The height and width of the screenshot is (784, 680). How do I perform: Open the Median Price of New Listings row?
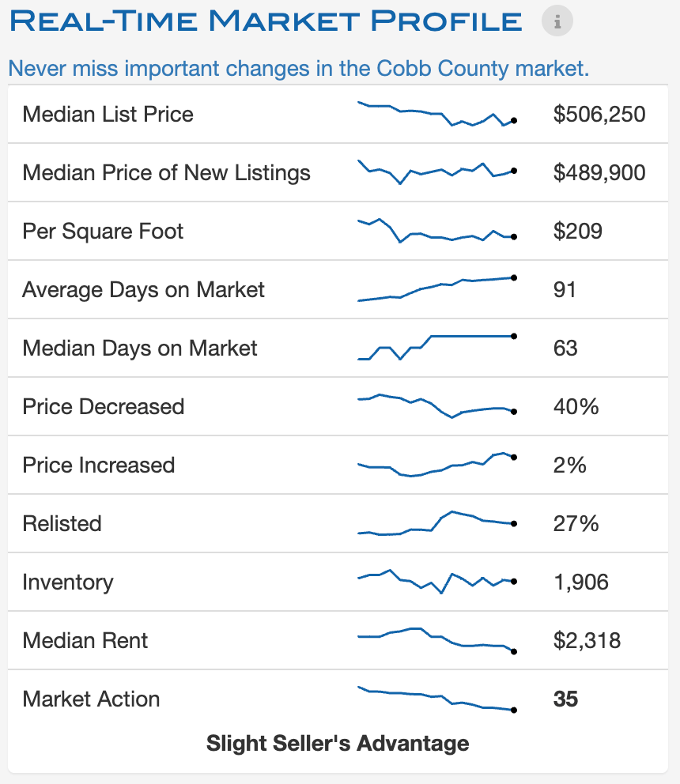[x=166, y=173]
